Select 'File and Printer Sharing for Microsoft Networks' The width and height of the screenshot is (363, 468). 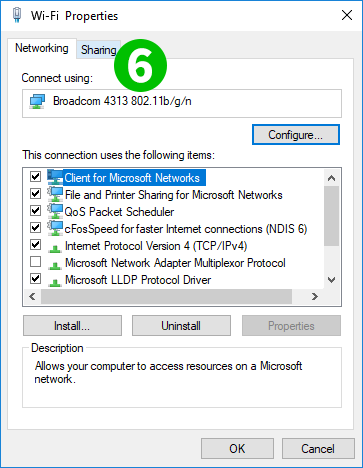(174, 195)
